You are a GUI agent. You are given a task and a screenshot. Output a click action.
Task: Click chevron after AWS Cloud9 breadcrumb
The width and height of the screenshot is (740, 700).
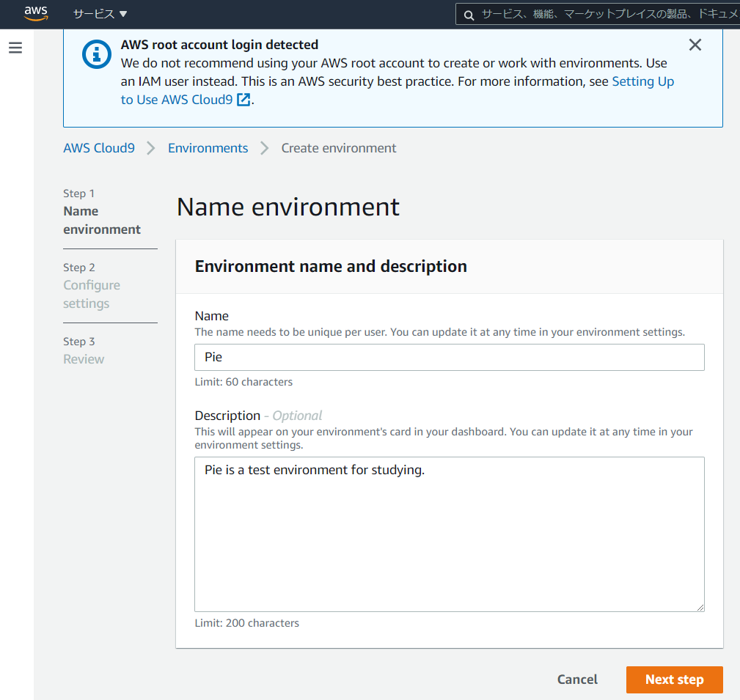(151, 148)
